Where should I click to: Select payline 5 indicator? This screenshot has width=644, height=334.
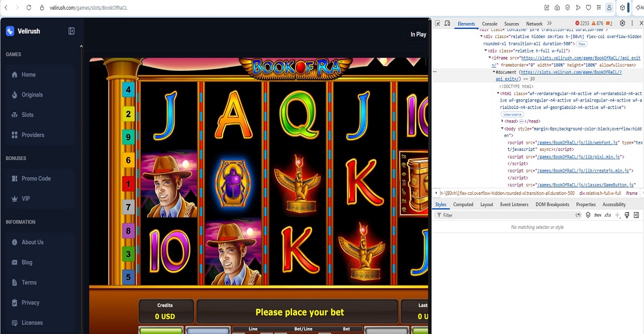128,278
